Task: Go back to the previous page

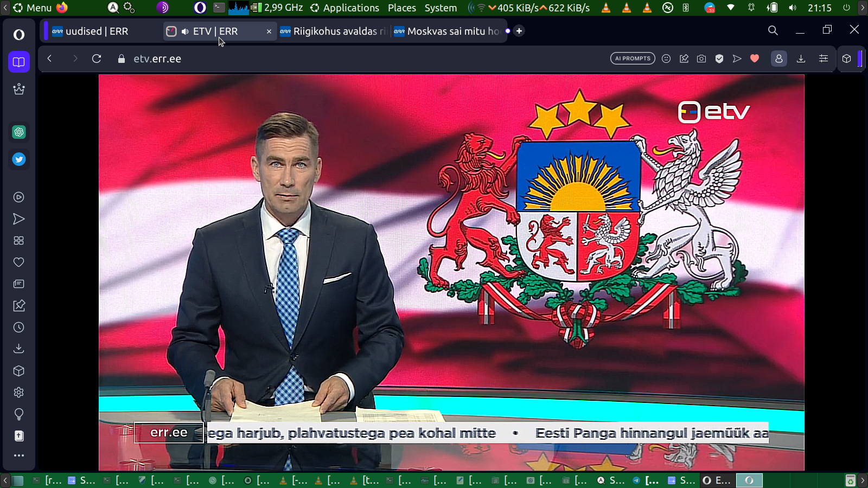Action: click(49, 59)
